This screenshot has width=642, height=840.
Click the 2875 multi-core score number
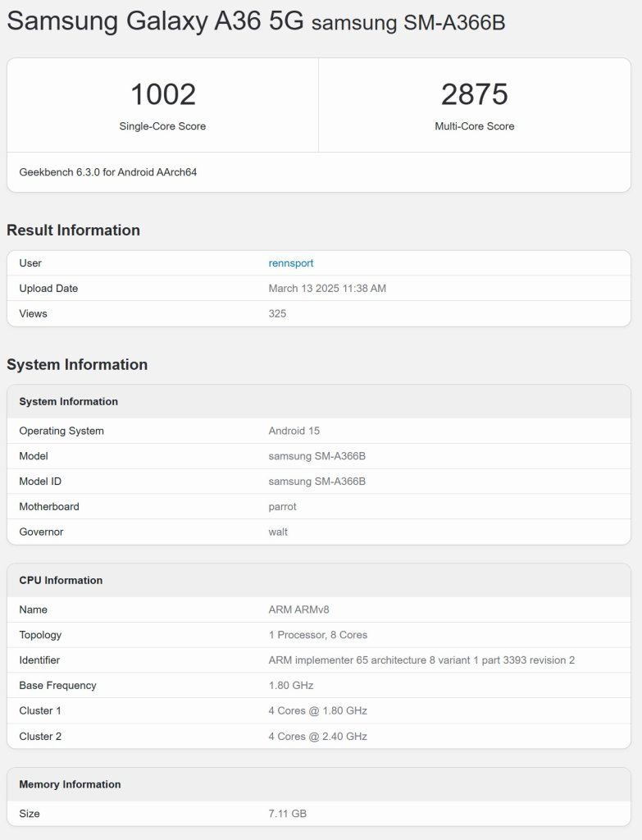pyautogui.click(x=474, y=95)
